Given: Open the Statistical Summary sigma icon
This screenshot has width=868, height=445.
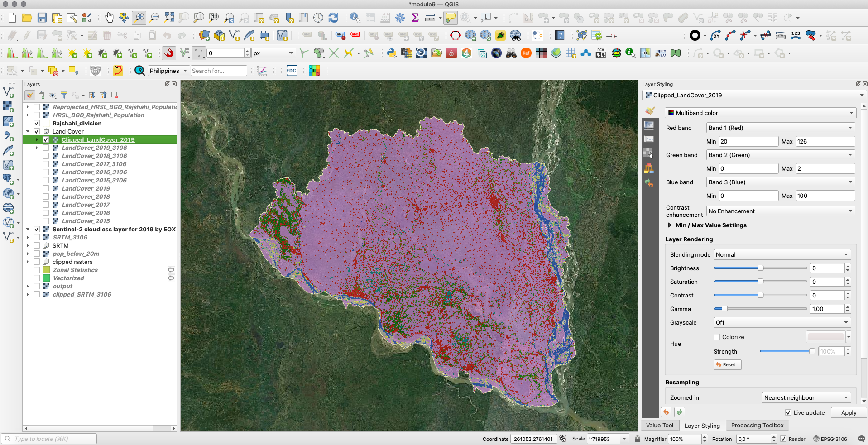Looking at the screenshot, I should click(x=415, y=18).
